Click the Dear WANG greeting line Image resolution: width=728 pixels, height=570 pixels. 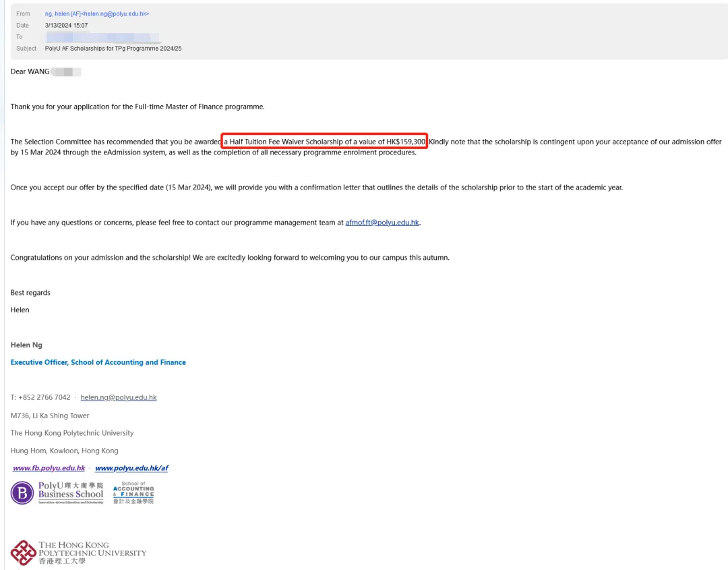30,72
